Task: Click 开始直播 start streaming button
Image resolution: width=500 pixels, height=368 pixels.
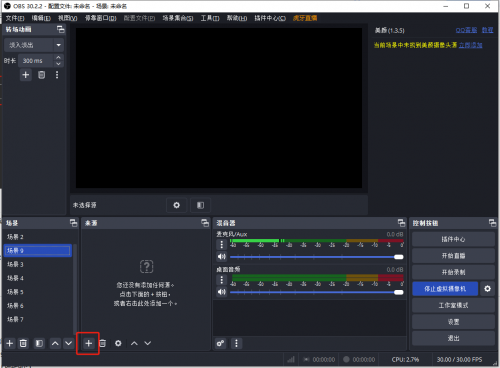Action: click(453, 256)
